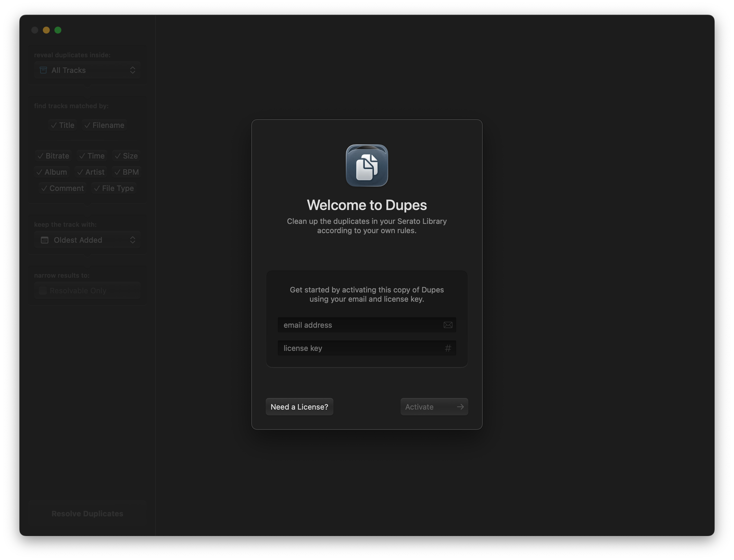Image resolution: width=734 pixels, height=560 pixels.
Task: Click the archive box icon beside All Tracks
Action: (43, 70)
